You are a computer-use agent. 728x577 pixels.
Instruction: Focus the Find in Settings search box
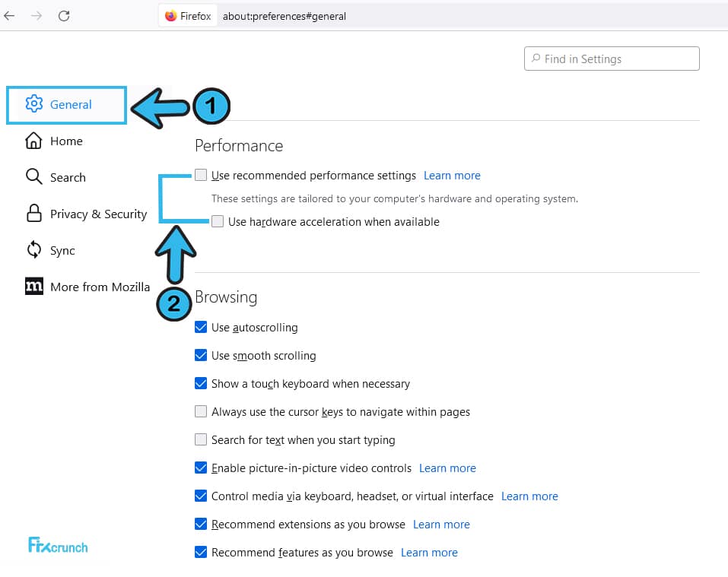612,59
